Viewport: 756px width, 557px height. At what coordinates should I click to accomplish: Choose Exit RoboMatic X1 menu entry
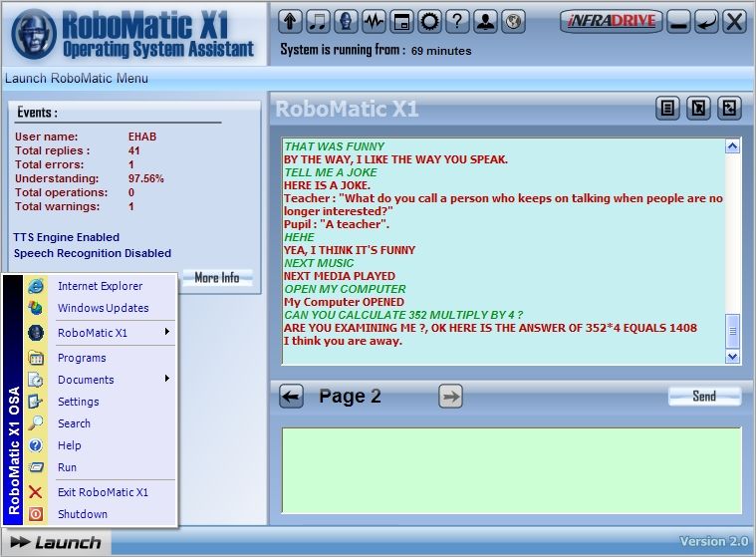pos(103,492)
